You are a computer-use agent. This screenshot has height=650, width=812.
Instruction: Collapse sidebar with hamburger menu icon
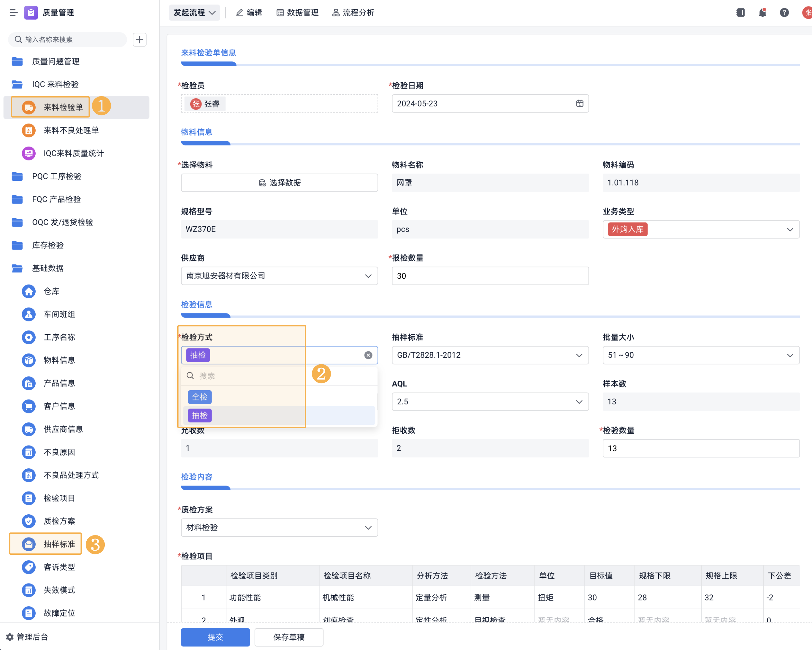14,12
